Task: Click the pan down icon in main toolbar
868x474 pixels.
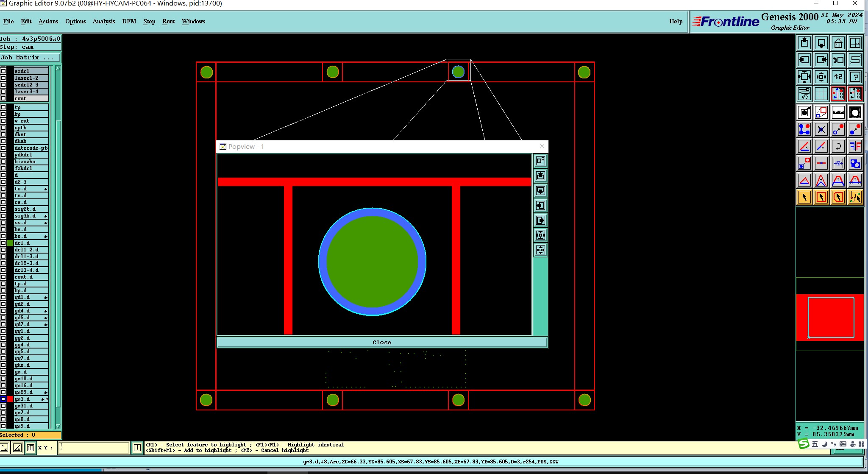Action: pos(821,43)
